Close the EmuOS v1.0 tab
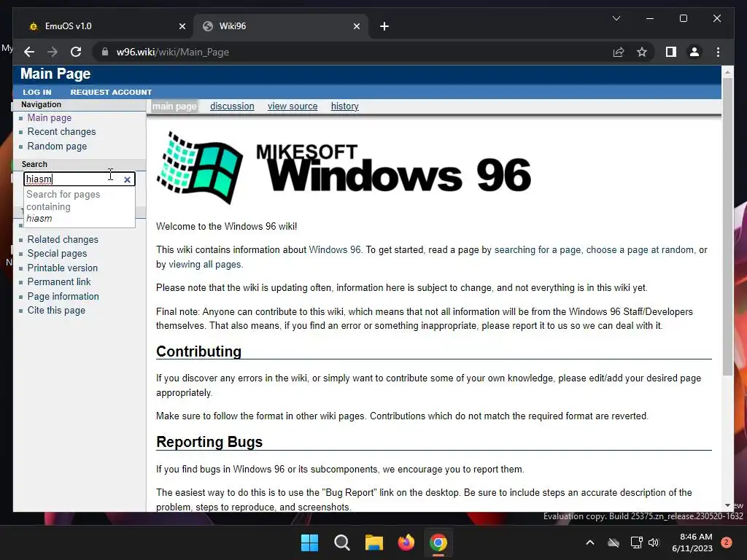747x560 pixels. pos(182,26)
